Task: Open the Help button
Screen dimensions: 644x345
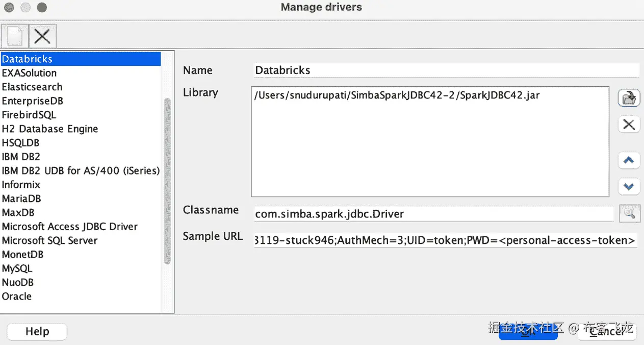Action: pos(37,331)
